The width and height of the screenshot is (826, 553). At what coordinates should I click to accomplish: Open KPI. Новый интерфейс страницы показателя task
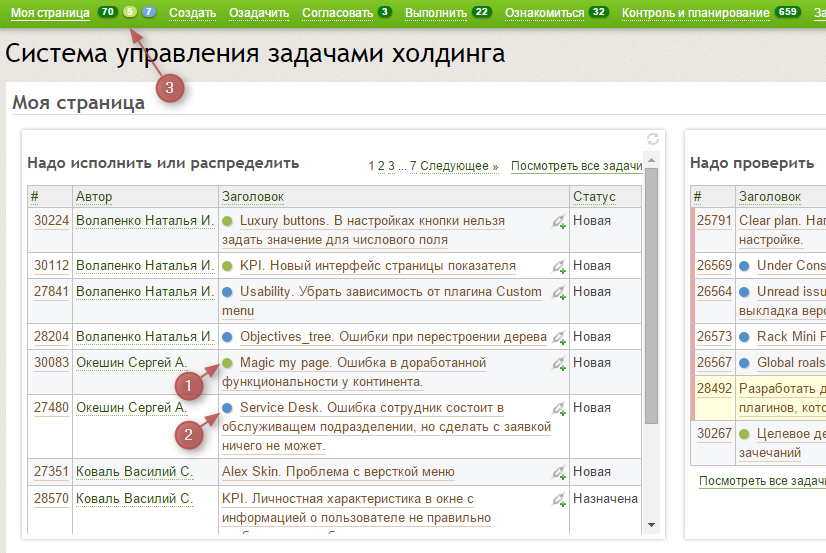click(x=377, y=265)
